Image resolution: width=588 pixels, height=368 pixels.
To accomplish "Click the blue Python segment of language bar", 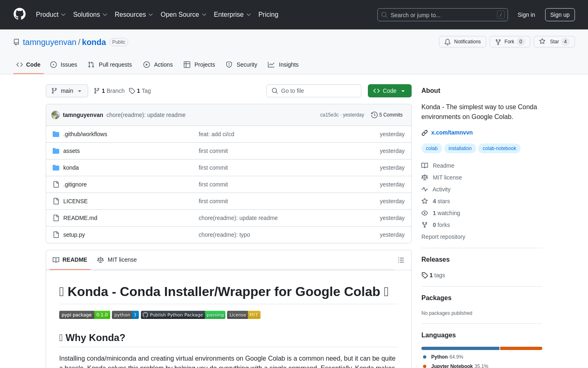I will 460,348.
